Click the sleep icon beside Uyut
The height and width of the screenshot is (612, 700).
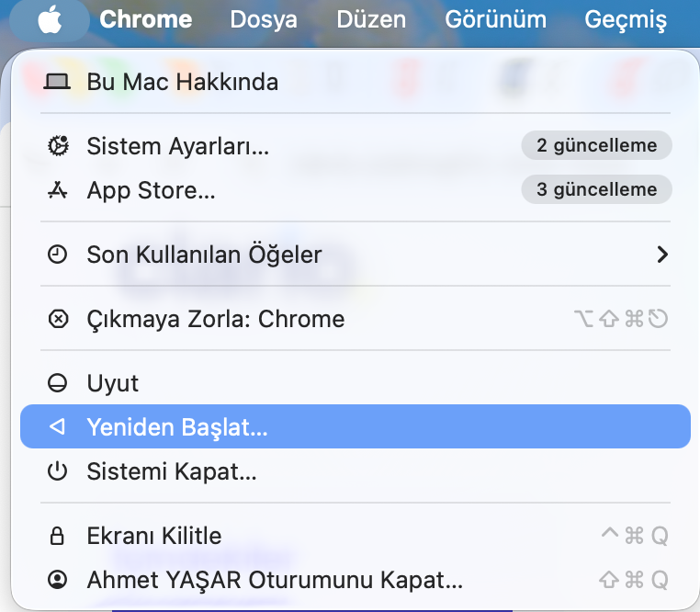click(58, 383)
